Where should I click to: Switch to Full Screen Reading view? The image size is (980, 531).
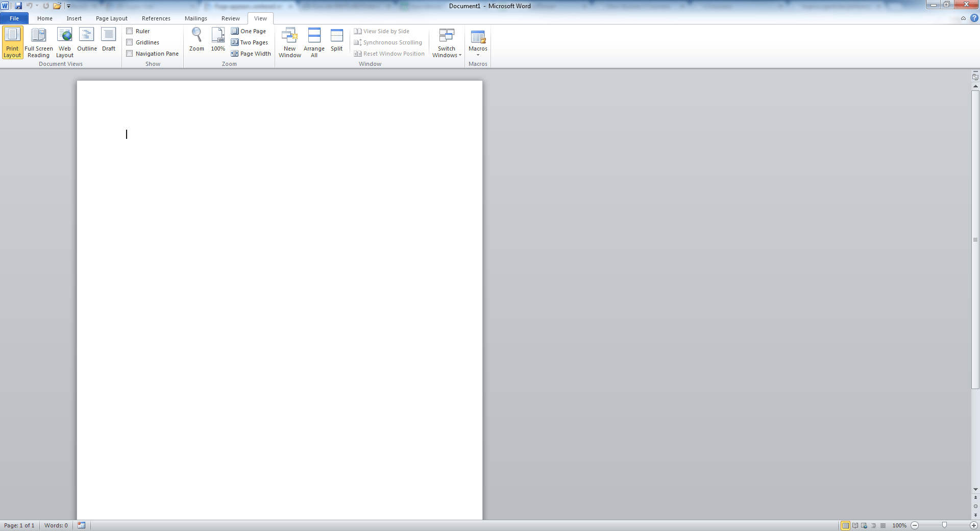(x=38, y=42)
